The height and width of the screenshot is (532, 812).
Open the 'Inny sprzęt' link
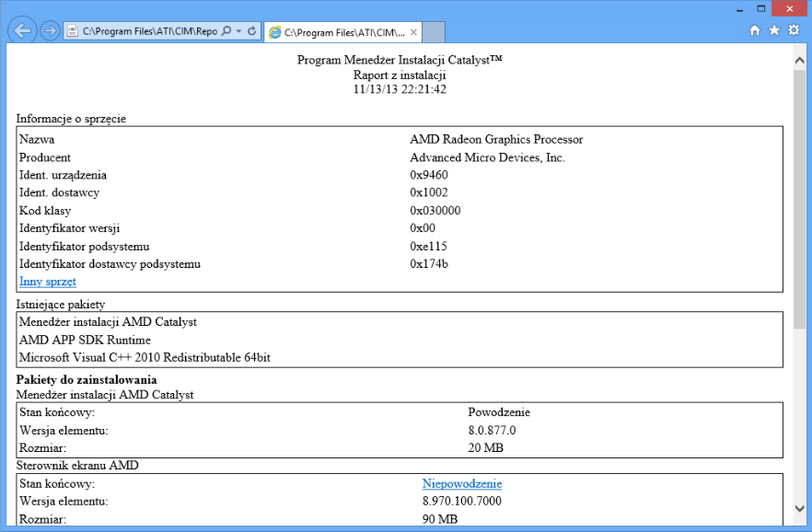pyautogui.click(x=48, y=282)
